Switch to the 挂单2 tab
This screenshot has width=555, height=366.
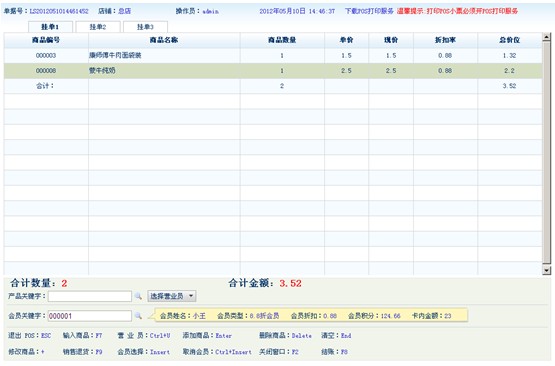[x=98, y=27]
